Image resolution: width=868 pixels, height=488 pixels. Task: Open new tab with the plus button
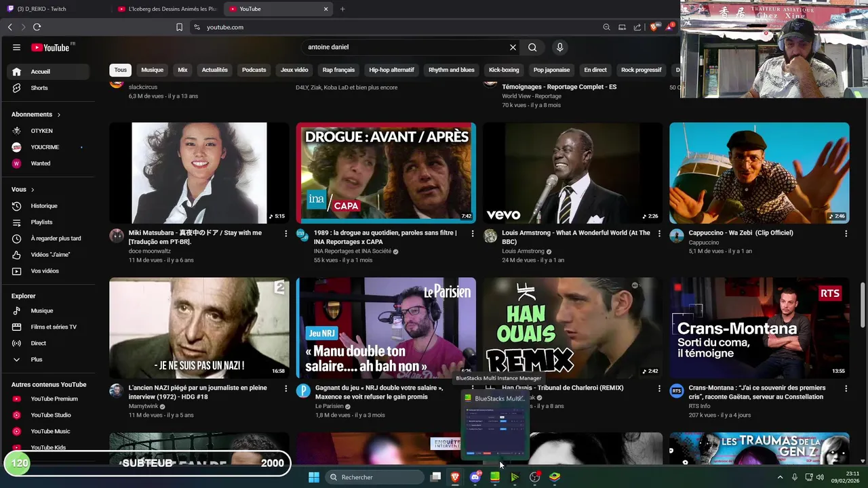point(342,9)
